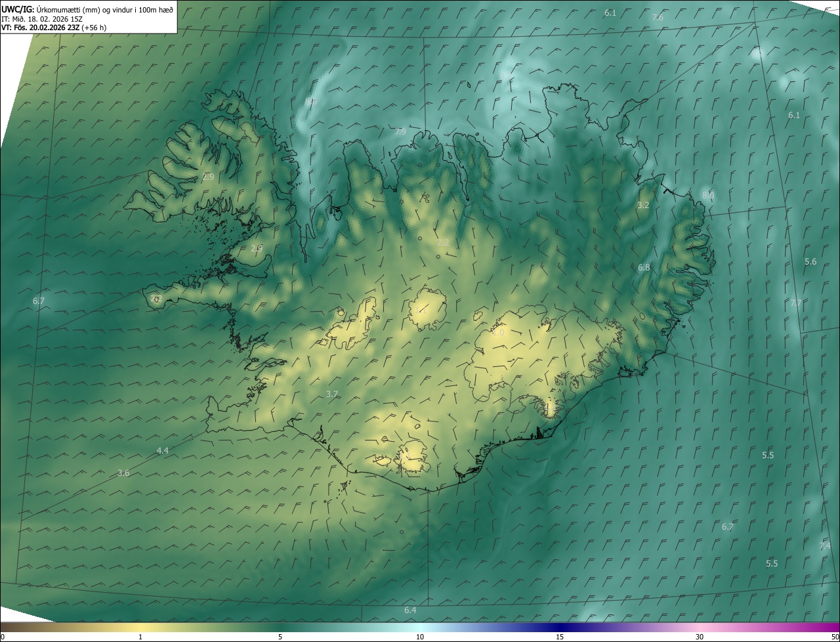Click the 4.4 value label on the map
Viewport: 840px width, 642px height.
163,451
